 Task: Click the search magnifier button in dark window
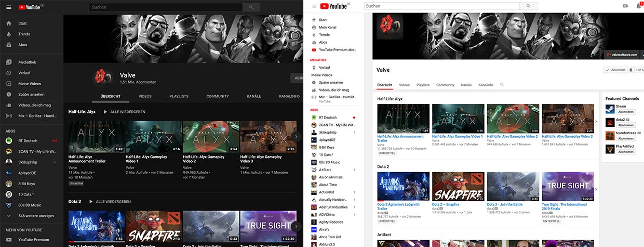(x=251, y=7)
